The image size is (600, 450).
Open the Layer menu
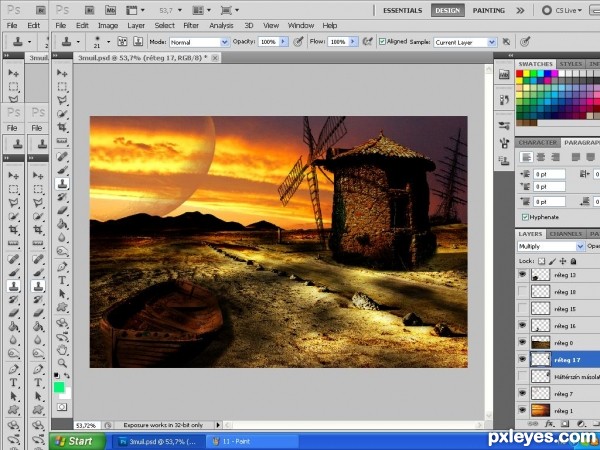coord(136,26)
